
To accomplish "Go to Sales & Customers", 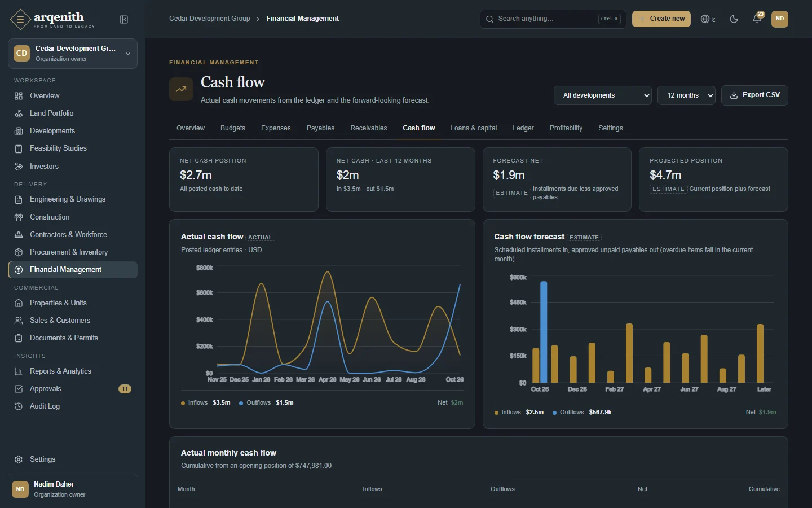I will 73,321.
